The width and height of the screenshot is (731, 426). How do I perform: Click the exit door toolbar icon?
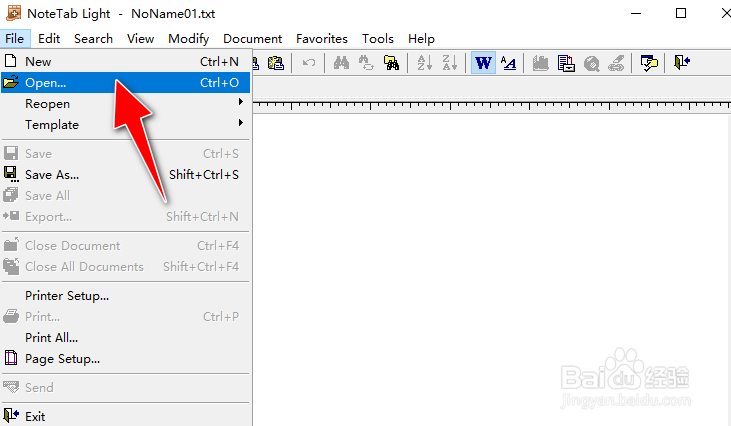[x=682, y=62]
